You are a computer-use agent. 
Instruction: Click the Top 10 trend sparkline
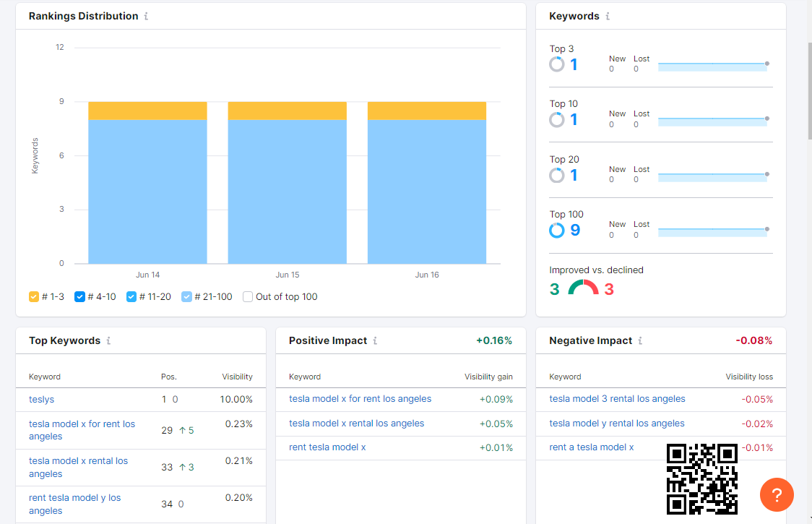[x=712, y=121]
